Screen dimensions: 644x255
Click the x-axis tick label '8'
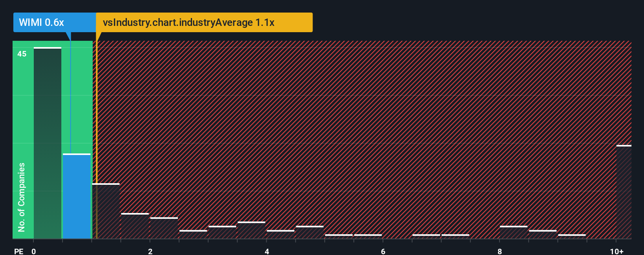(499, 251)
